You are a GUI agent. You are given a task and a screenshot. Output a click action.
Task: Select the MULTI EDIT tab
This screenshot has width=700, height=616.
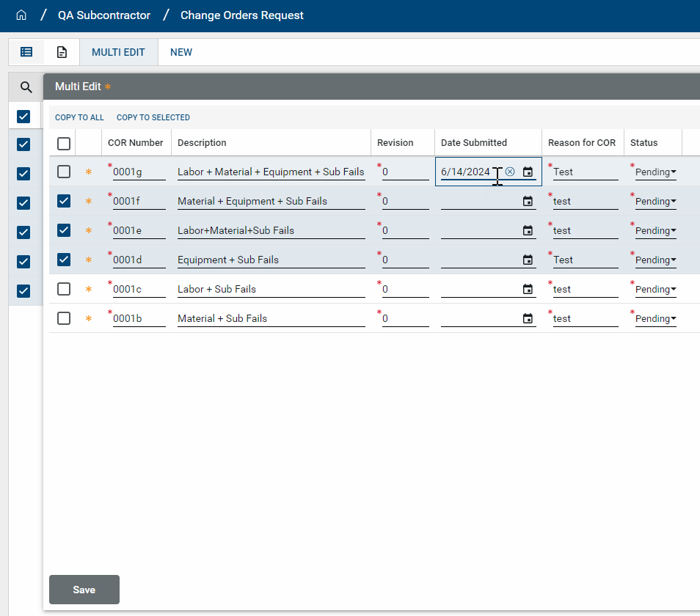(118, 52)
